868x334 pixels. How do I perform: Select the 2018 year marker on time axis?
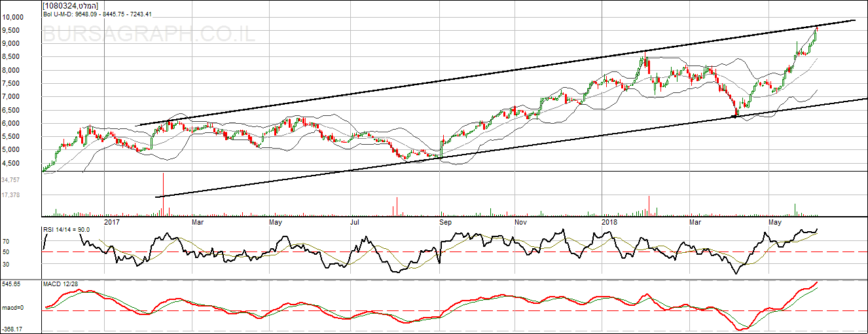(609, 222)
